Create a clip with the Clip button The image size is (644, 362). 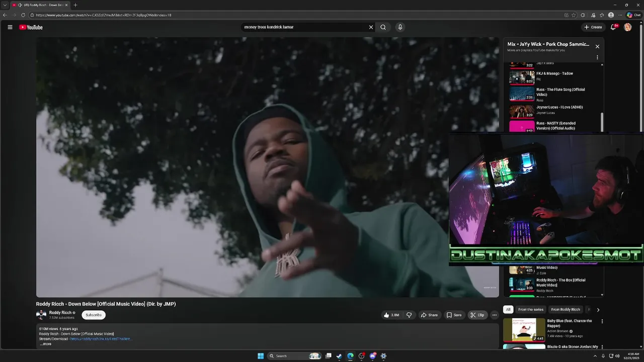[x=477, y=315]
